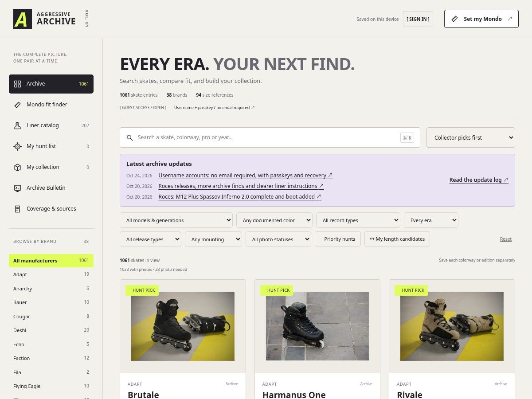Open Roces releases archive finds update link

click(241, 186)
